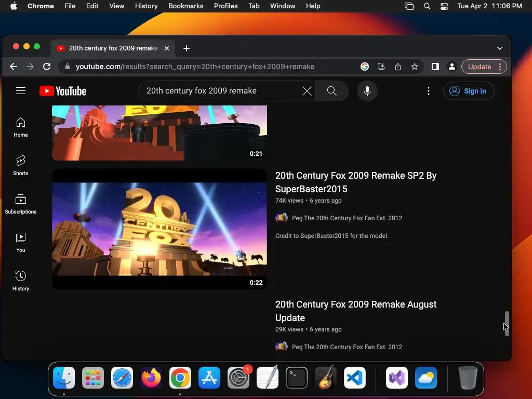Reload the page
Screen dimensions: 532x399
tap(47, 66)
